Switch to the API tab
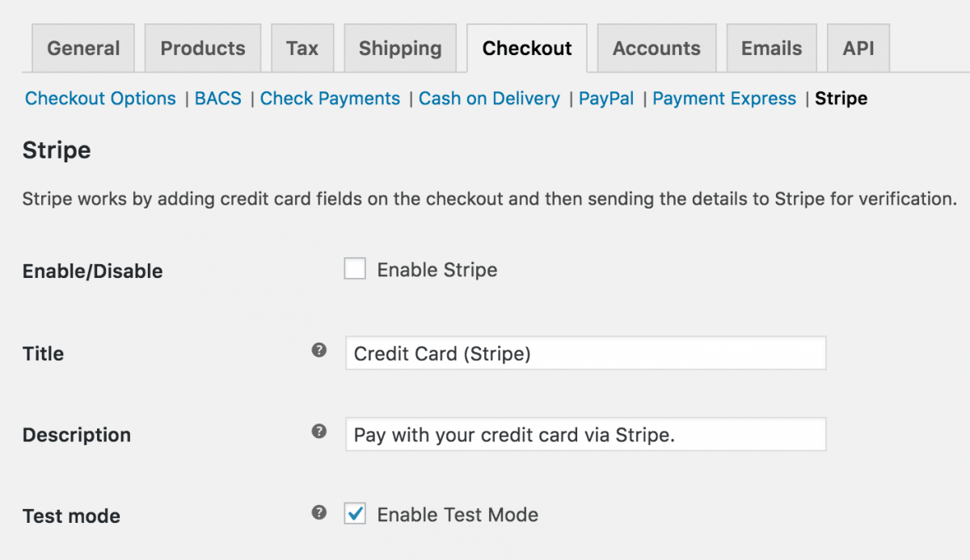Image resolution: width=970 pixels, height=560 pixels. point(858,48)
